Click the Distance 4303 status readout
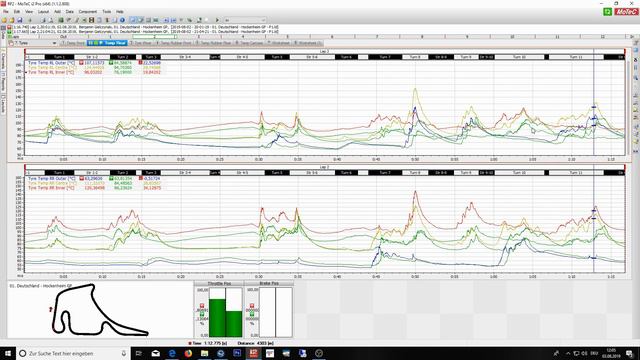This screenshot has width=640, height=360. 256,343
